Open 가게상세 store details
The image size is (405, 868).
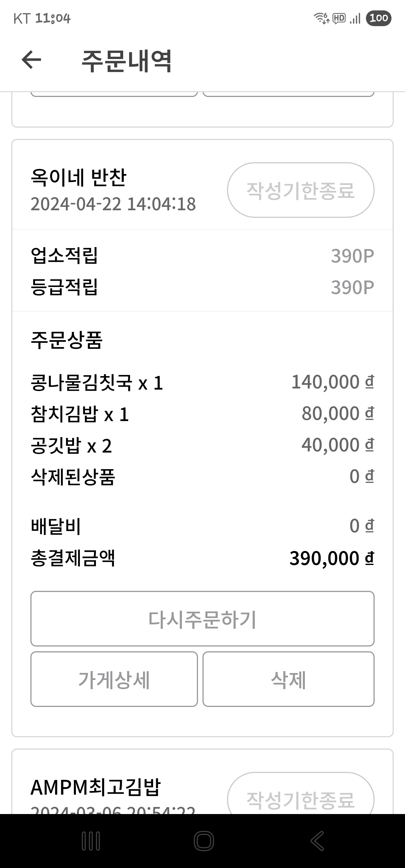click(x=114, y=679)
